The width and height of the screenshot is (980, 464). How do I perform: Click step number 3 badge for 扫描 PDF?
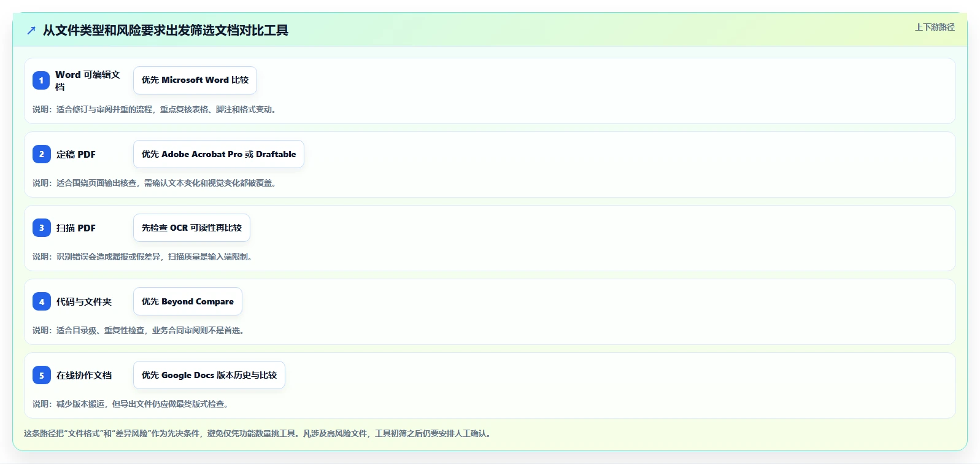click(41, 228)
